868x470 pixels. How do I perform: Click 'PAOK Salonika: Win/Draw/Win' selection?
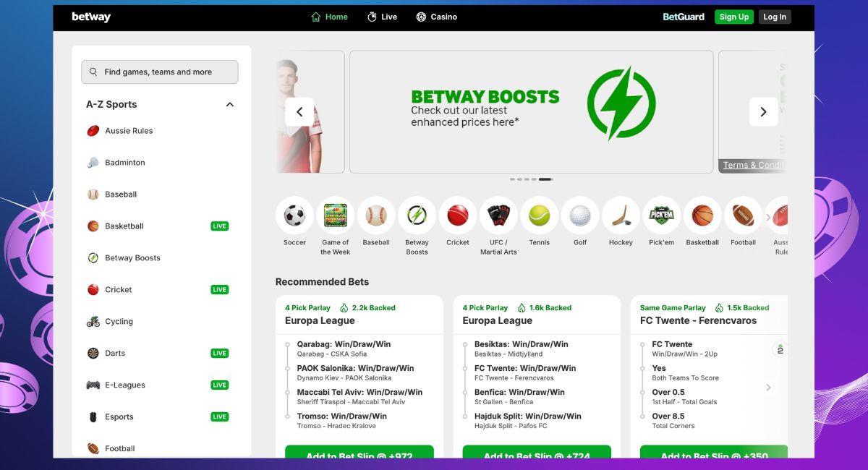pos(355,368)
